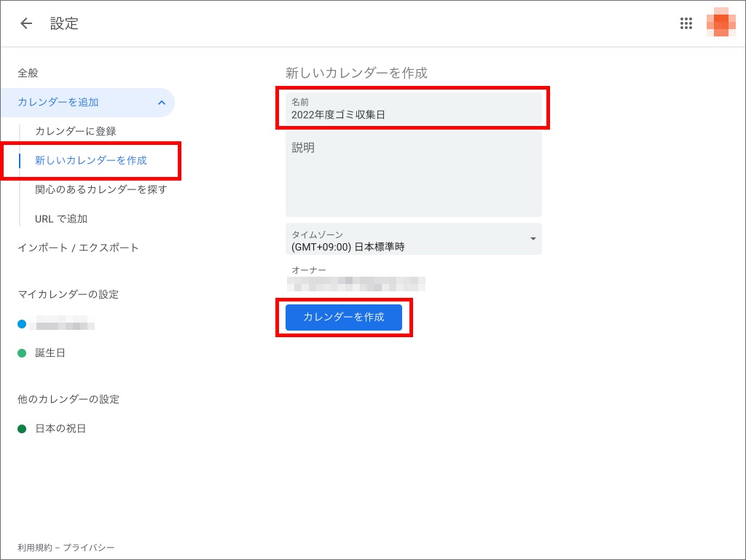746x560 pixels.
Task: Select カレンダーに登録 in the sidebar
Action: pyautogui.click(x=75, y=131)
